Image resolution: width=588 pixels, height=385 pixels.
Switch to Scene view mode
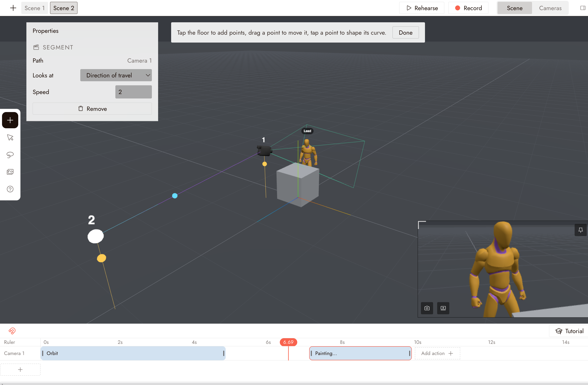coord(515,8)
